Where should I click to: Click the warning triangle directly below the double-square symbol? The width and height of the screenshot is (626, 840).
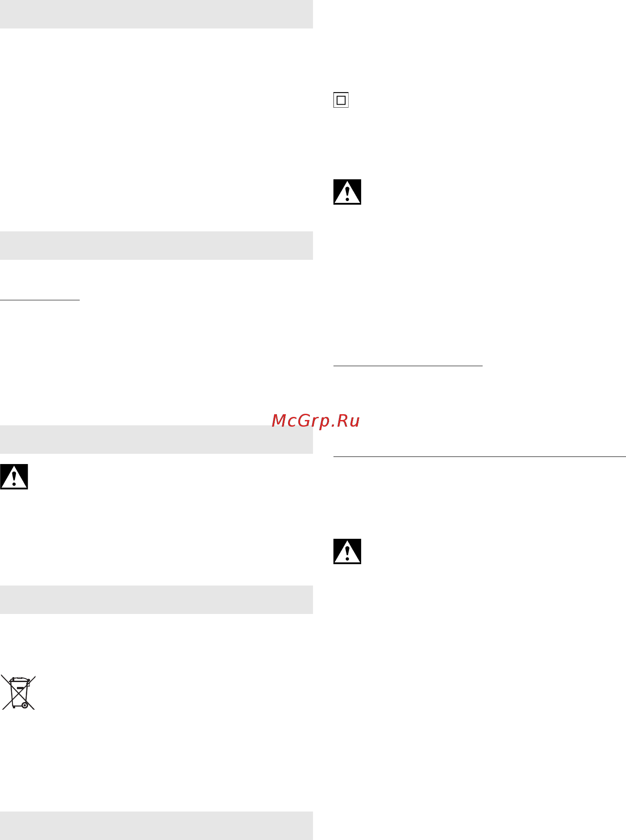[x=347, y=192]
